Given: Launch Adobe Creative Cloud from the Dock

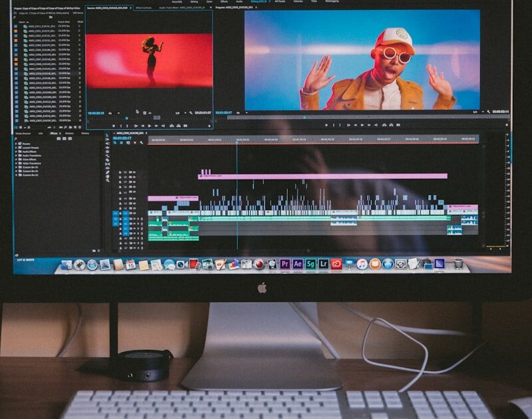Looking at the screenshot, I should (336, 264).
